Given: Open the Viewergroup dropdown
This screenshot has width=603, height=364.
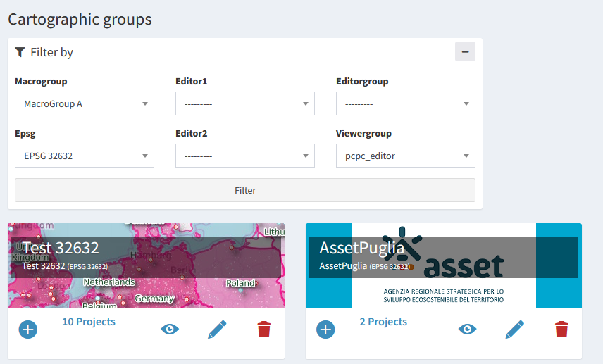Looking at the screenshot, I should pyautogui.click(x=406, y=156).
